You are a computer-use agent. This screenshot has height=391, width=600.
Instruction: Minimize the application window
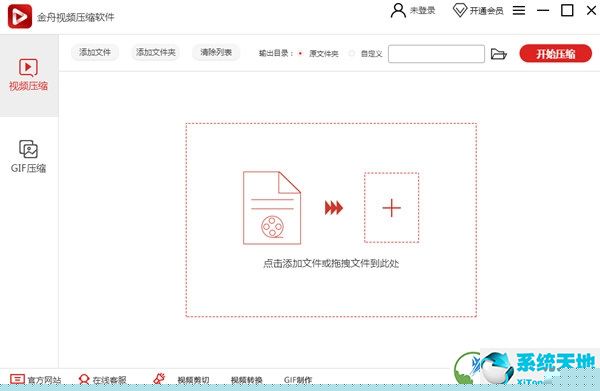point(543,10)
